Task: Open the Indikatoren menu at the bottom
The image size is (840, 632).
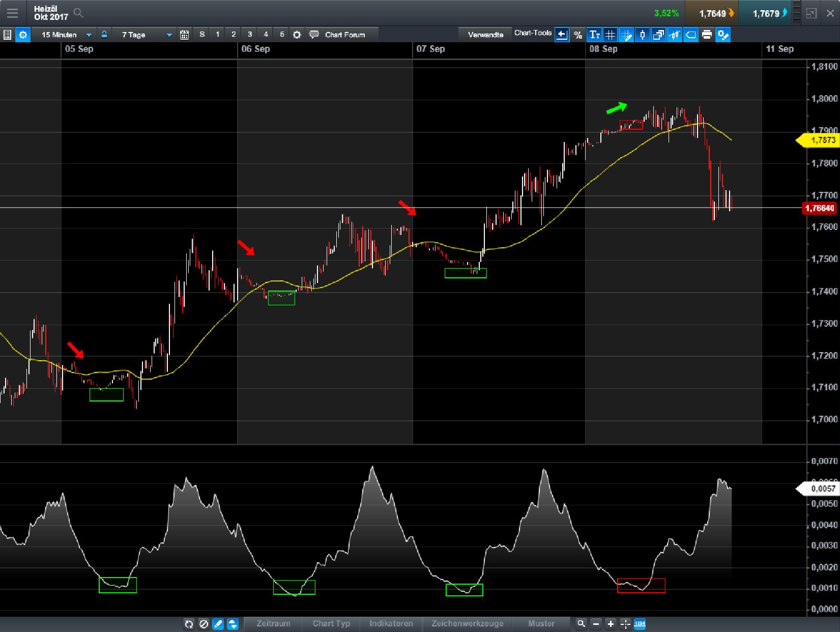Action: (x=391, y=623)
